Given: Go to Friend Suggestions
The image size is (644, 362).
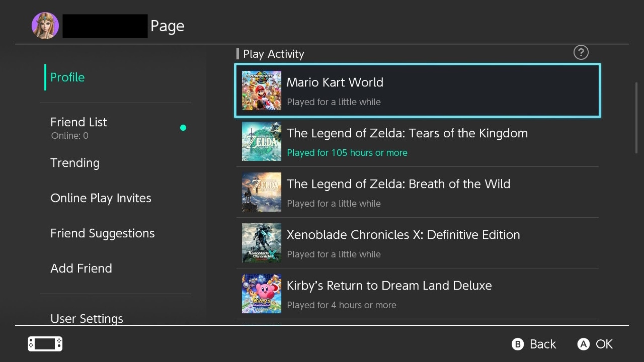Looking at the screenshot, I should (x=102, y=233).
